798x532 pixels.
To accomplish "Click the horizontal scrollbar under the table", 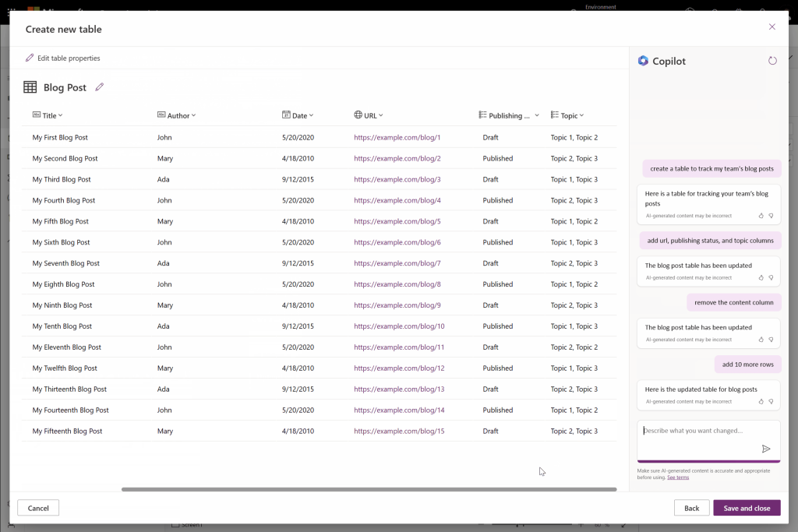I will (x=369, y=489).
